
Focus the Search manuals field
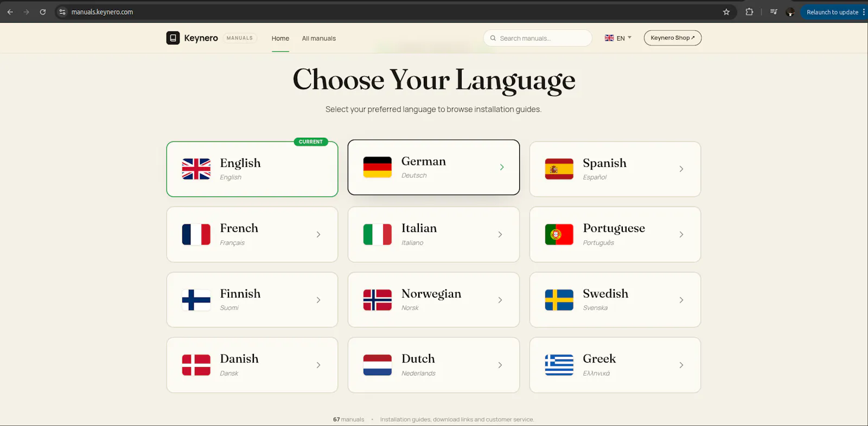(538, 38)
